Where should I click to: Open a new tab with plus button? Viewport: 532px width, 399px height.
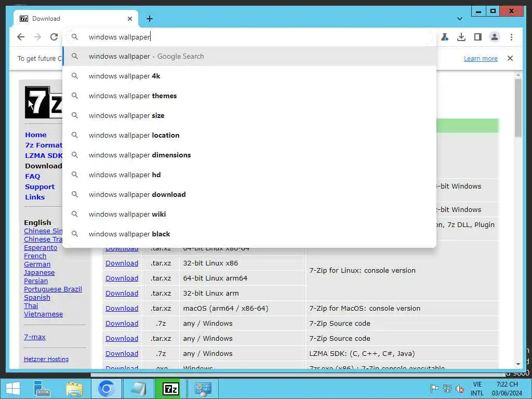(x=150, y=19)
